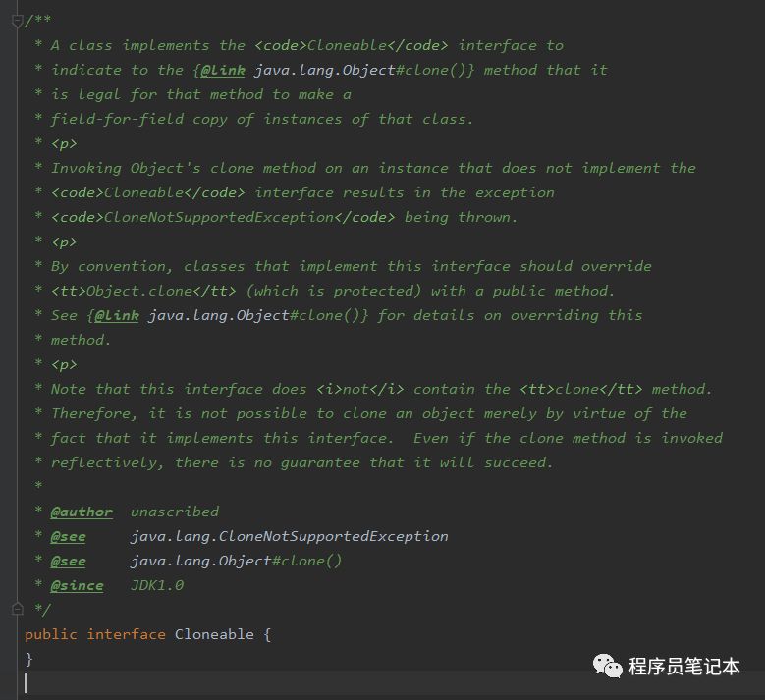Click the public keyword

(x=51, y=634)
